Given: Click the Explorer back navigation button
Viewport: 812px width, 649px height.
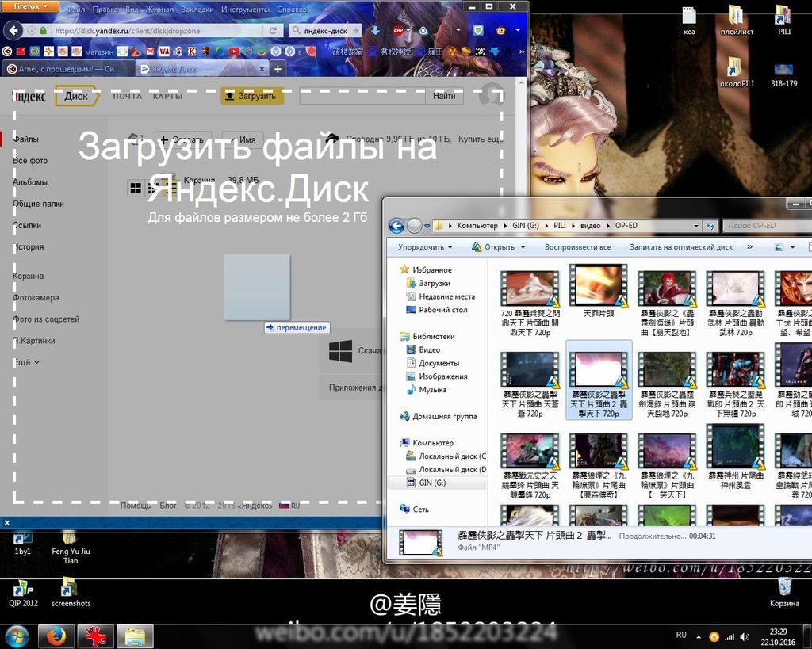Looking at the screenshot, I should coord(396,226).
